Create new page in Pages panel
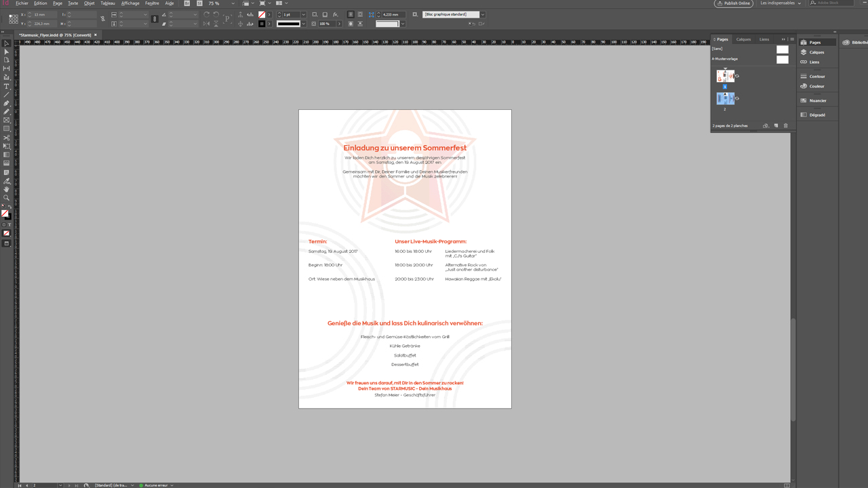The width and height of the screenshot is (868, 488). 776,125
